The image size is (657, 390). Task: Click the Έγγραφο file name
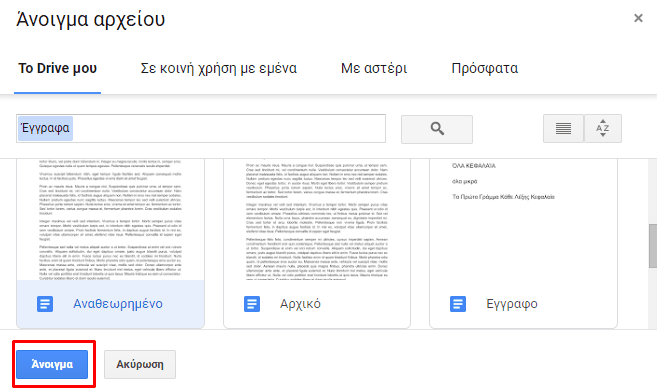pyautogui.click(x=512, y=304)
